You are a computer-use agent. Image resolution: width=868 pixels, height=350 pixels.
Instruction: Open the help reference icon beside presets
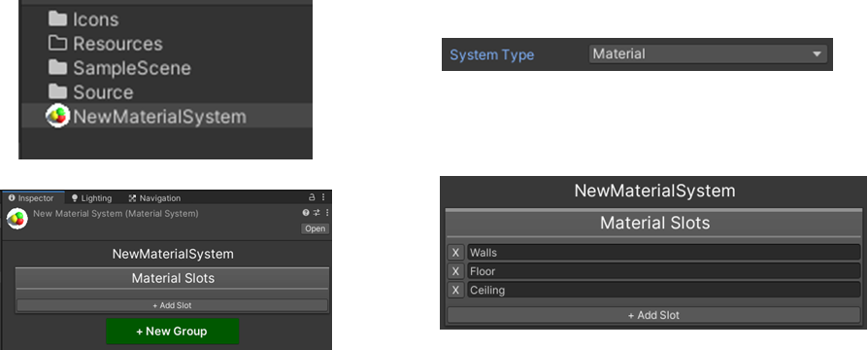(306, 213)
